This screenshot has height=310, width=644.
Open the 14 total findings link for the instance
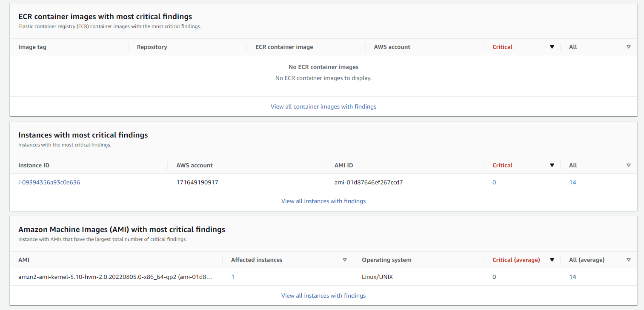point(572,182)
